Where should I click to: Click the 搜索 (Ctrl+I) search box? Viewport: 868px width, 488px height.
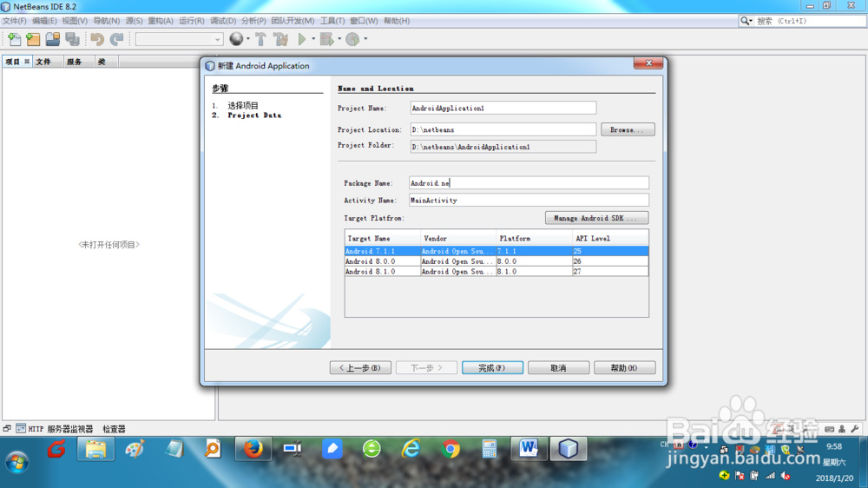click(809, 21)
